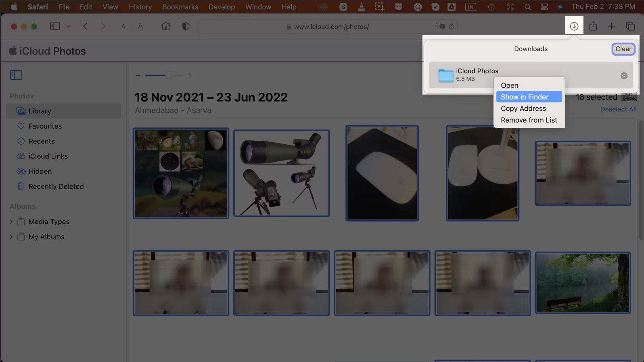Viewport: 644px width, 362px height.
Task: Open the View menu
Action: point(110,7)
